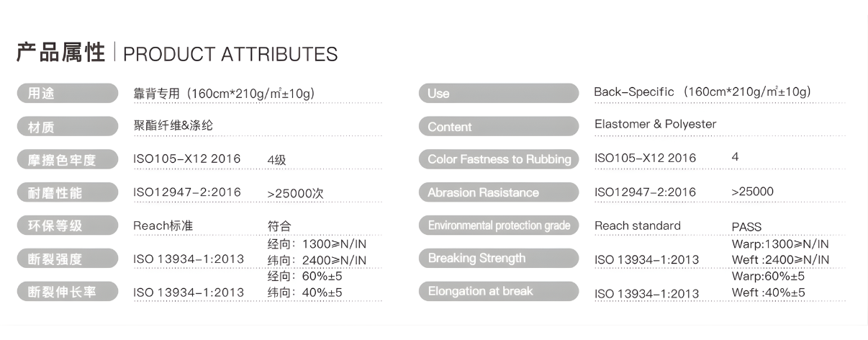Click the 耐磨性能 label pill
Viewport: 868px width, 340px height.
(66, 193)
